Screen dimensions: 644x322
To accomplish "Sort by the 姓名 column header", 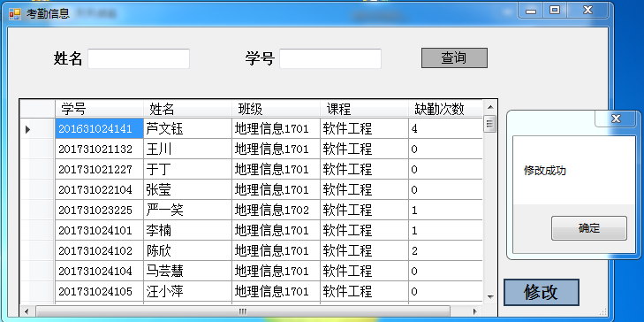I will pyautogui.click(x=187, y=109).
